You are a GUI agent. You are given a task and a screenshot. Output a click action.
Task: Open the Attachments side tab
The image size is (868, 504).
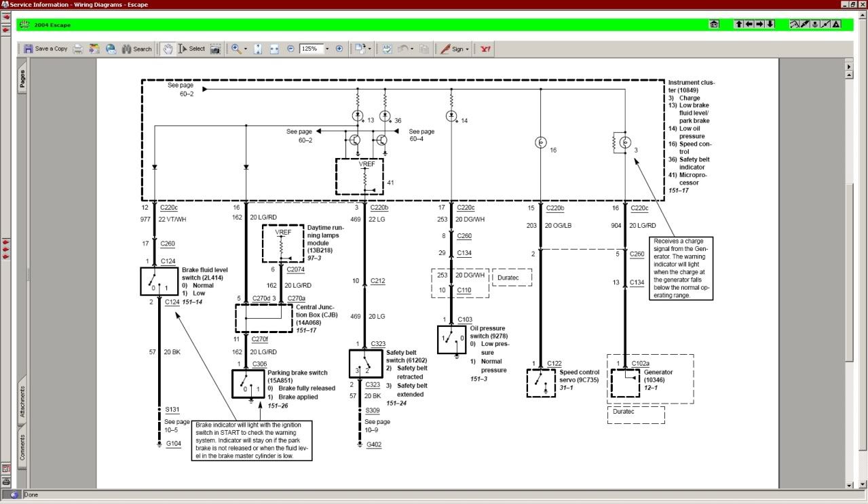[22, 402]
